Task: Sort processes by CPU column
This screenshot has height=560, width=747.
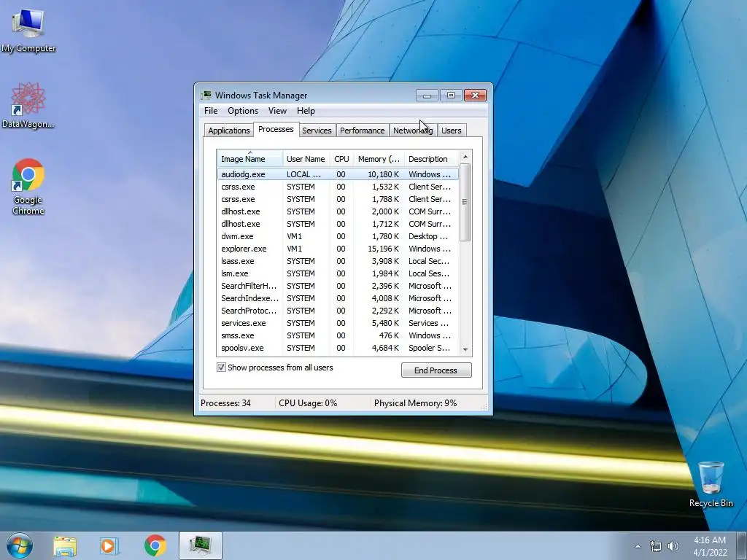Action: [341, 158]
